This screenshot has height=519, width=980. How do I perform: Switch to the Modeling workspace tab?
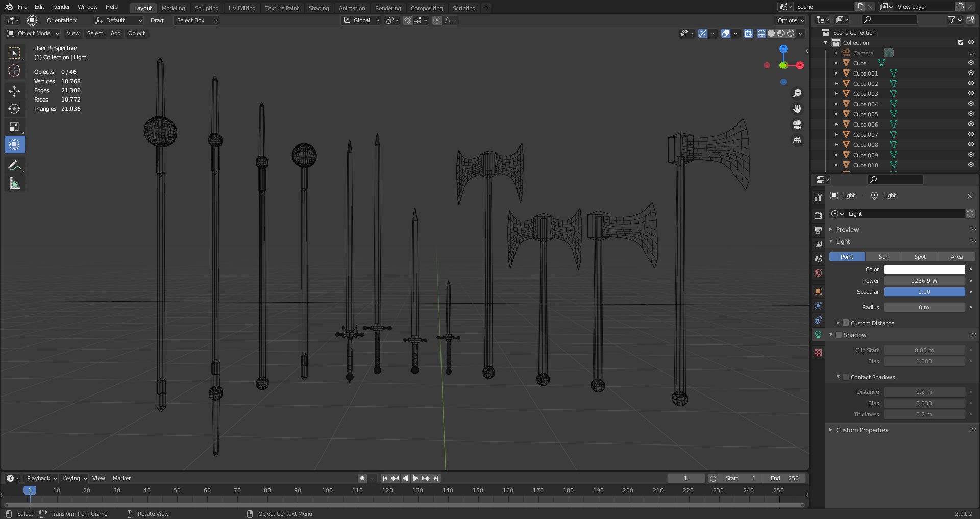coord(173,8)
